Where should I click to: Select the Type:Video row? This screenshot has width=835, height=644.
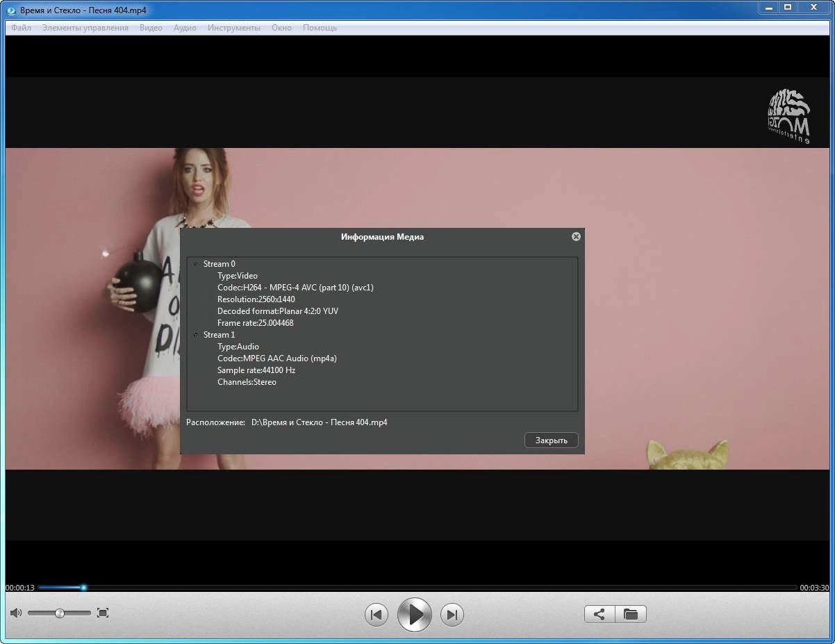(x=238, y=276)
